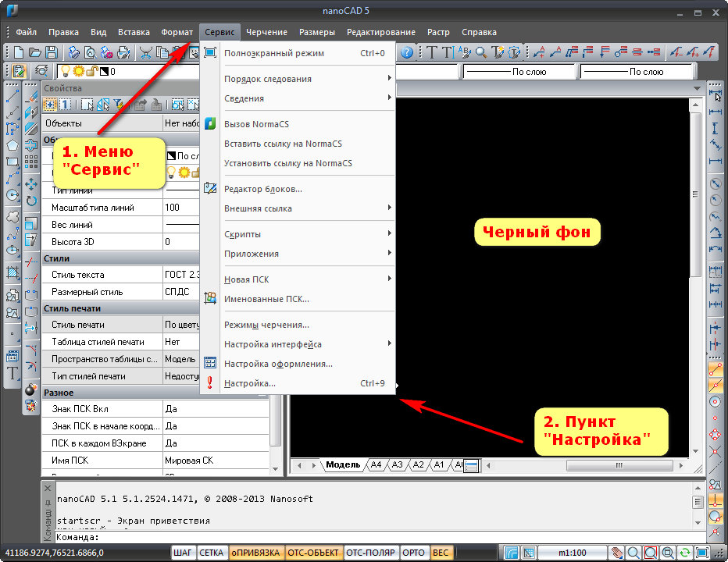Image resolution: width=728 pixels, height=562 pixels.
Task: Expand Новая ПСК submenu
Action: (308, 279)
